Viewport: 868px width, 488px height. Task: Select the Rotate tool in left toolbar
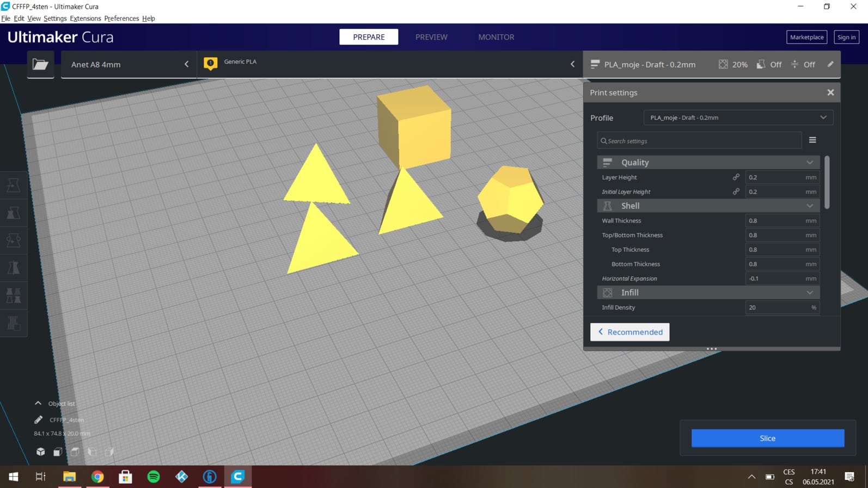pos(14,240)
